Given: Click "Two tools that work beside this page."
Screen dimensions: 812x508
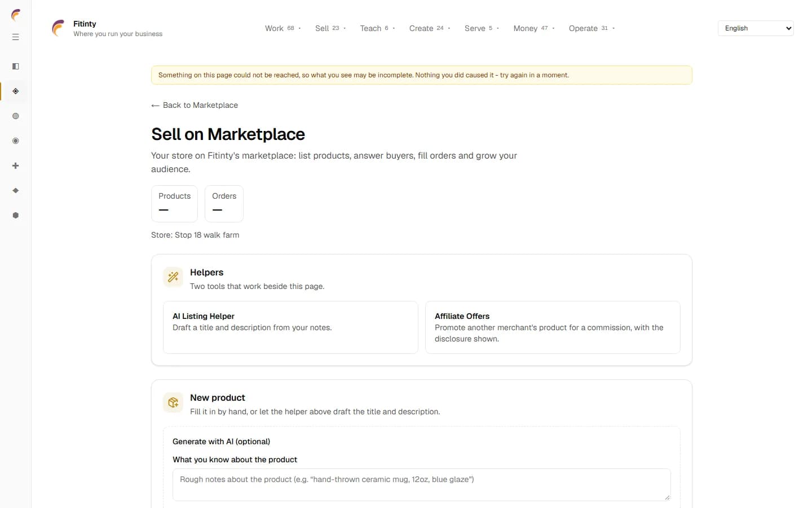Looking at the screenshot, I should click(x=257, y=286).
